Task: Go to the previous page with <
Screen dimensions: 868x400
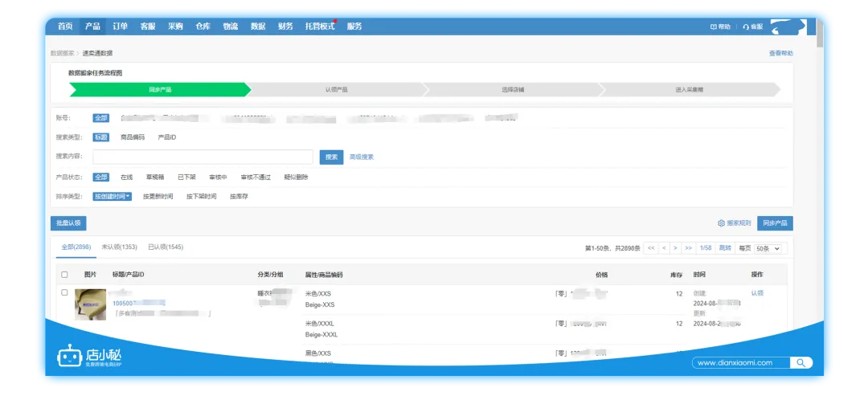Action: pos(664,248)
